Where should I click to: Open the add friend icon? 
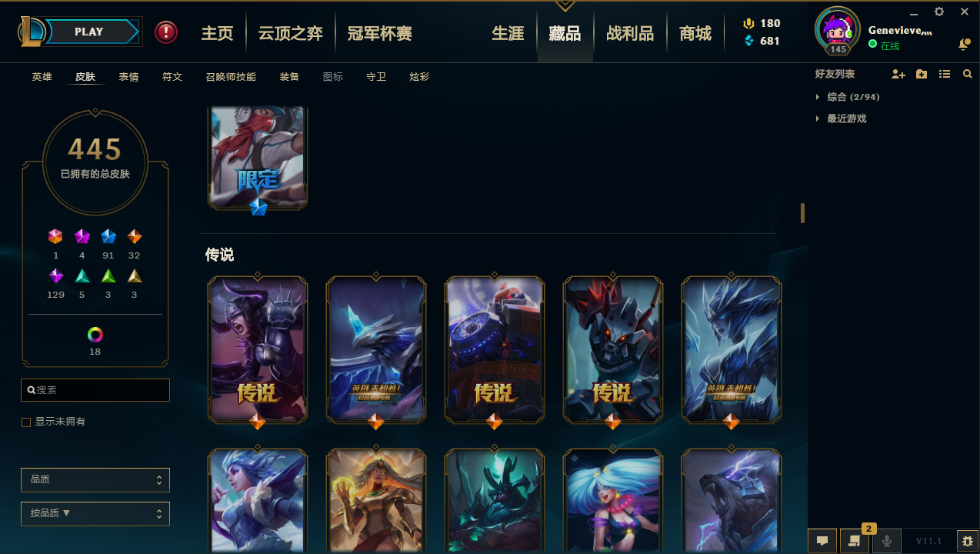point(898,74)
